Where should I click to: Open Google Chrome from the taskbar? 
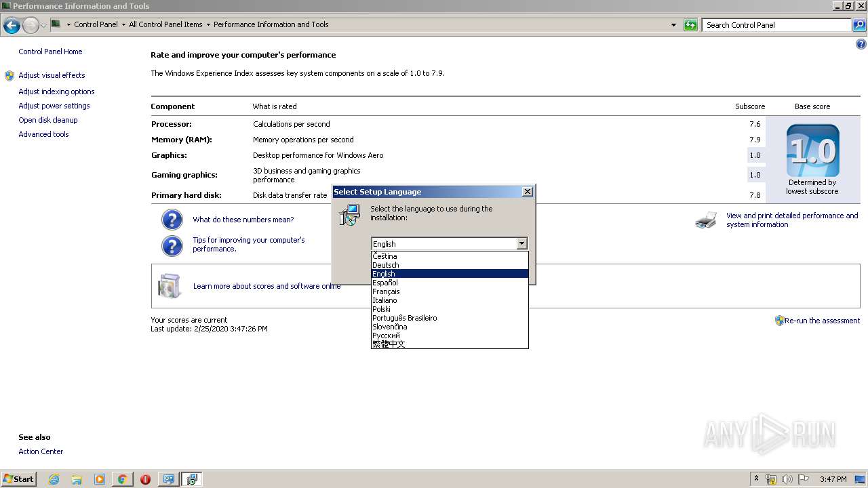pos(123,479)
